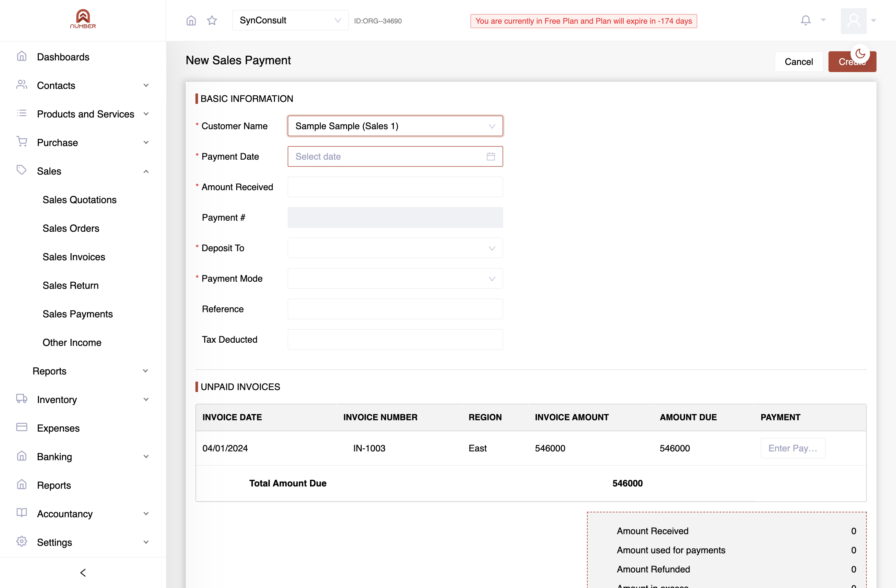Collapse the Sales menu chevron
The height and width of the screenshot is (588, 896).
pos(146,172)
